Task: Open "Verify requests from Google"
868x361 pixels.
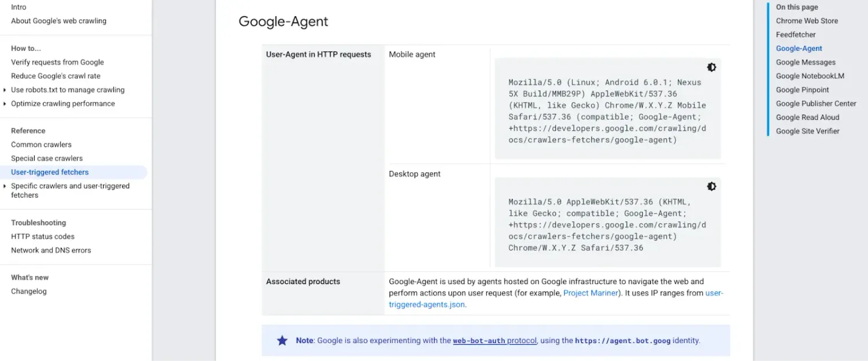Action: point(57,62)
